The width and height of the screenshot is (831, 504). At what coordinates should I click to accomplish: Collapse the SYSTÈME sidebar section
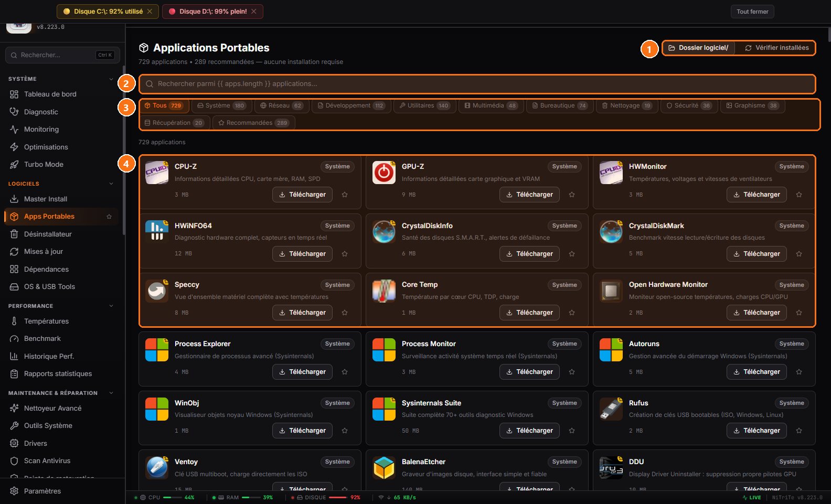point(111,79)
